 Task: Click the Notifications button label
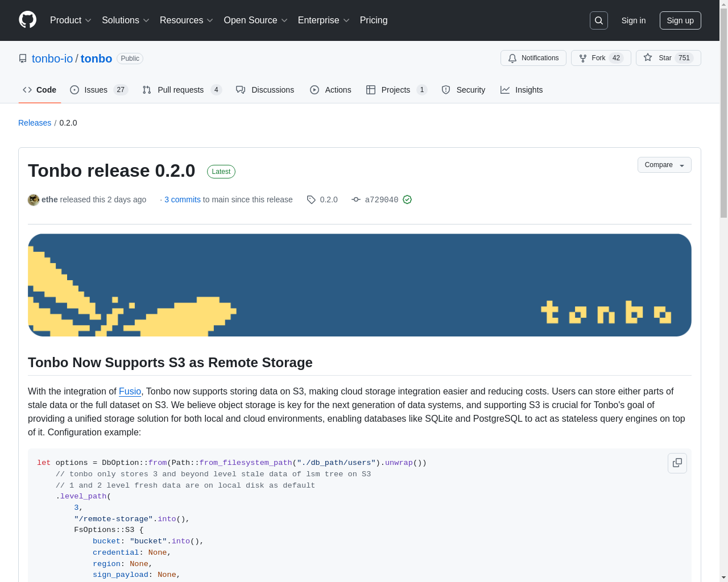(540, 58)
